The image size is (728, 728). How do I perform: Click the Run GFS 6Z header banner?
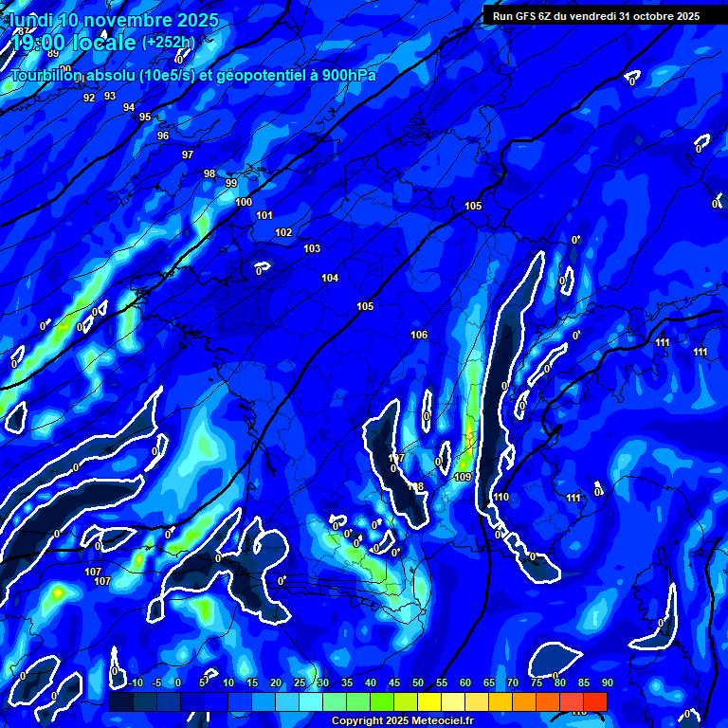pyautogui.click(x=596, y=16)
